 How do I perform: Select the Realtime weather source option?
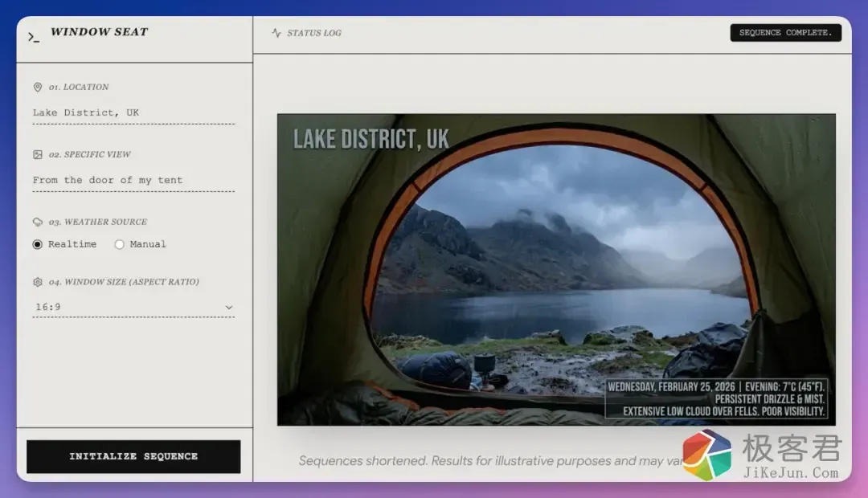click(38, 244)
